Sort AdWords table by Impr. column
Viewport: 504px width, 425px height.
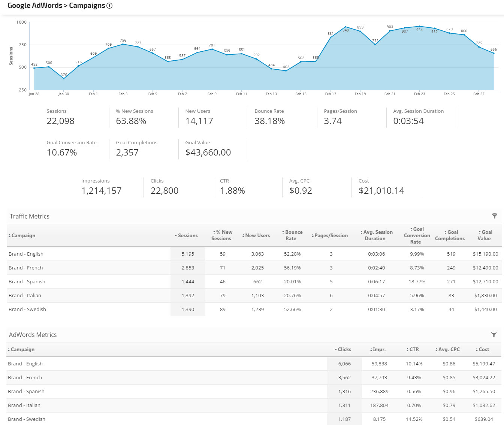[378, 350]
